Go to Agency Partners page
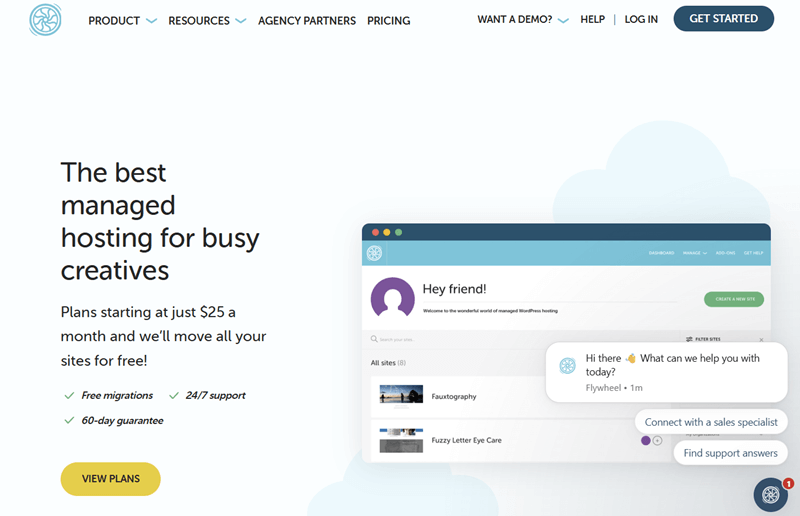 point(307,21)
